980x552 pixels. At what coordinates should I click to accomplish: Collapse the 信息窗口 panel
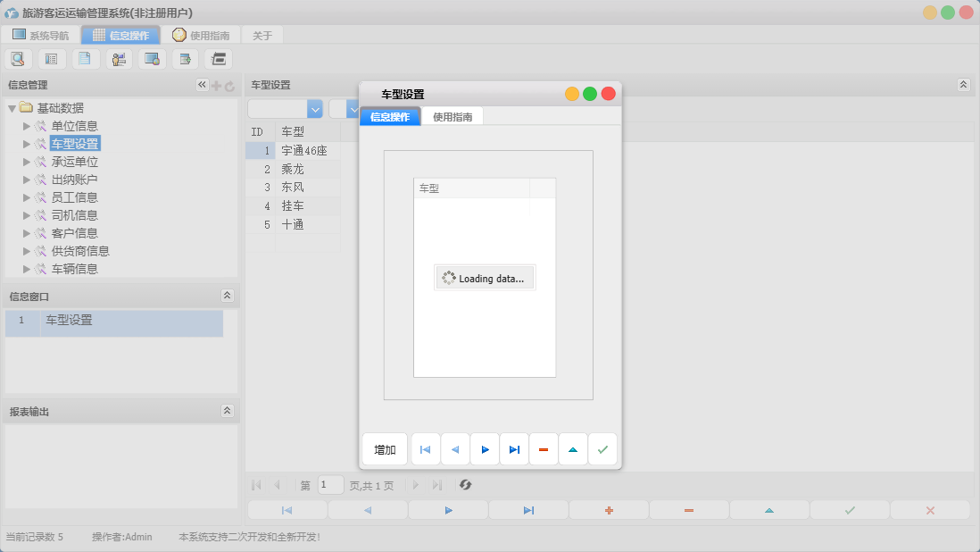coord(227,296)
